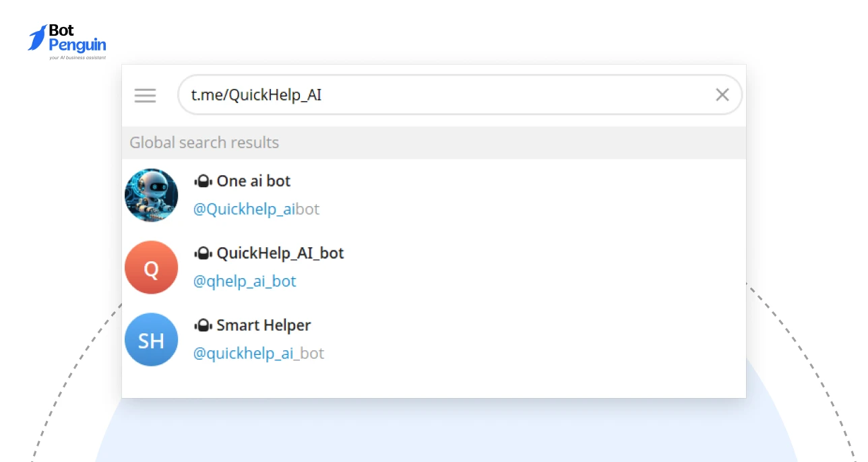Open the @quickhelp_ai_bot username link
The width and height of the screenshot is (868, 462).
[x=259, y=354]
